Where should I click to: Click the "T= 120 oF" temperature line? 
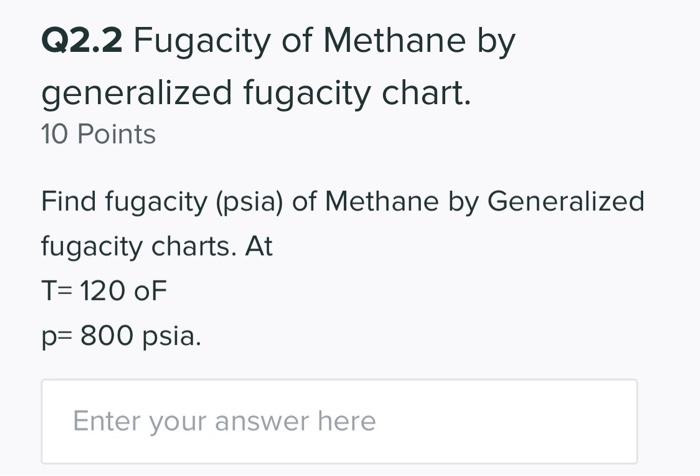[x=104, y=291]
